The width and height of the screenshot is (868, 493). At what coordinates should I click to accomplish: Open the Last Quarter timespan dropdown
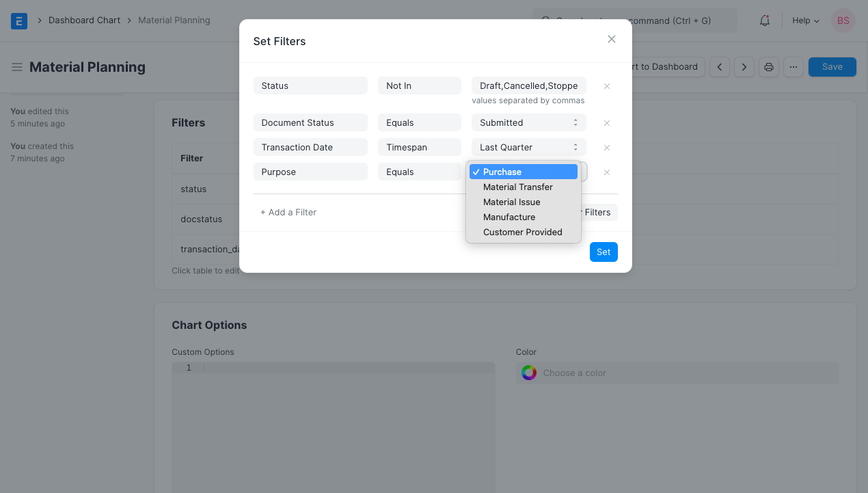tap(528, 147)
